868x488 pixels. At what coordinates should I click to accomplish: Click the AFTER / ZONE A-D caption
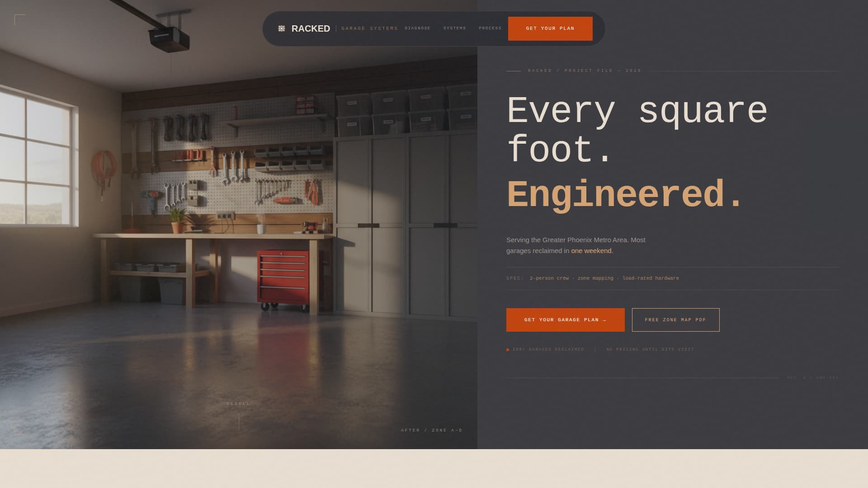(431, 430)
